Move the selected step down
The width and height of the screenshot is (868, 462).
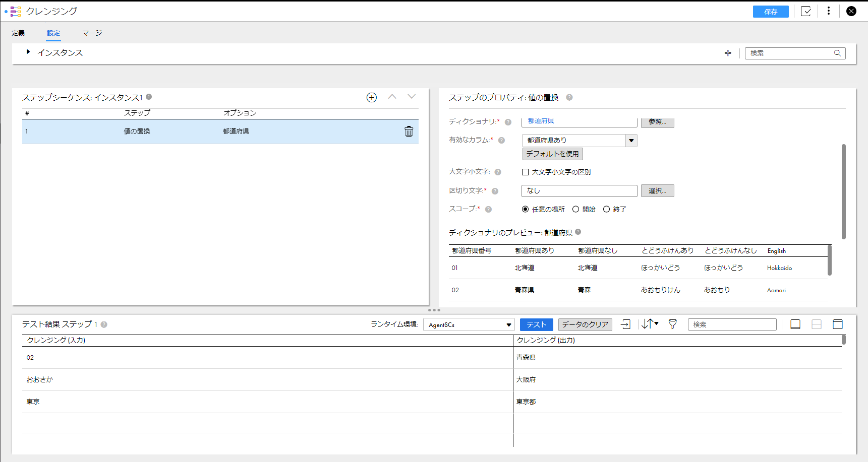[412, 97]
